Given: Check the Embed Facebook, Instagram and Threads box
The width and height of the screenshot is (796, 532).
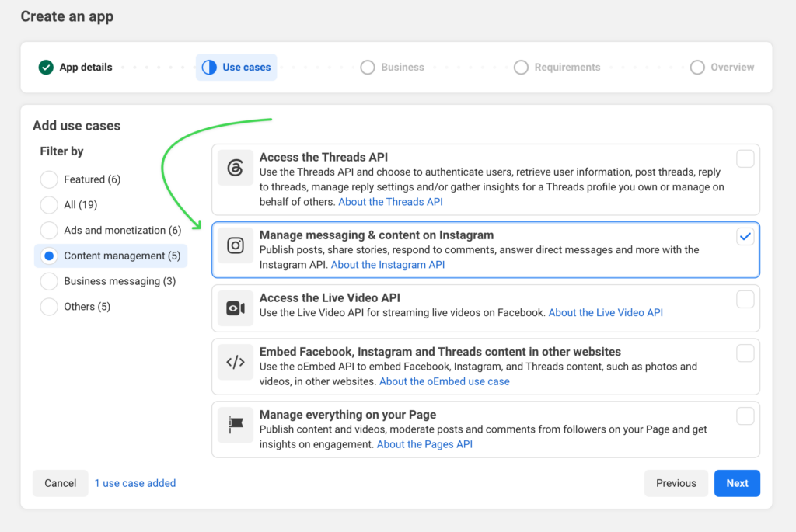Looking at the screenshot, I should tap(745, 353).
